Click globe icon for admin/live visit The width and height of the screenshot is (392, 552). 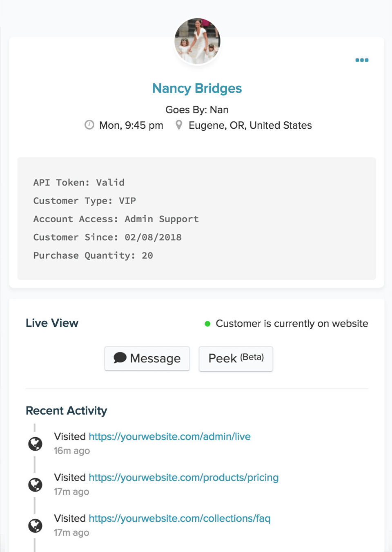(35, 444)
